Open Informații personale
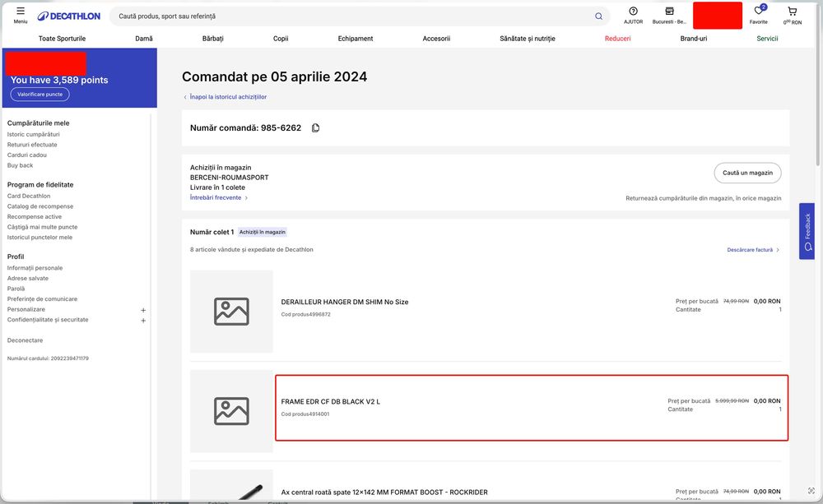Viewport: 823px width, 504px height. [x=35, y=268]
